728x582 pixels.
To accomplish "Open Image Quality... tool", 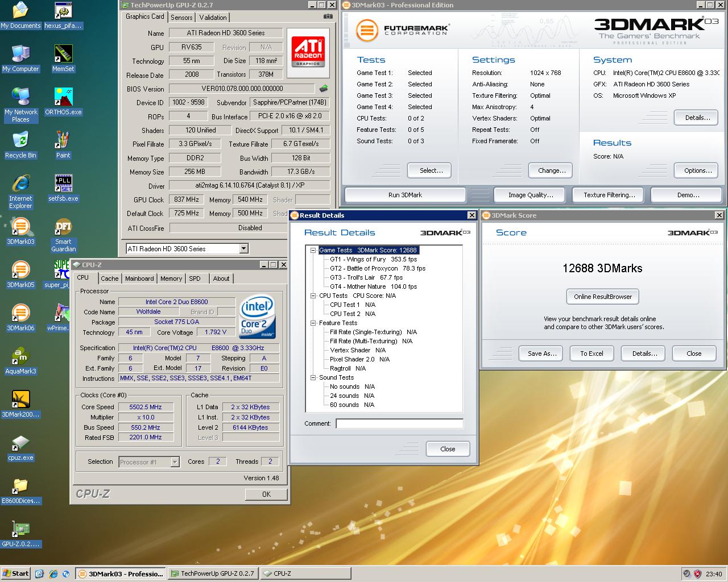I will click(x=531, y=195).
